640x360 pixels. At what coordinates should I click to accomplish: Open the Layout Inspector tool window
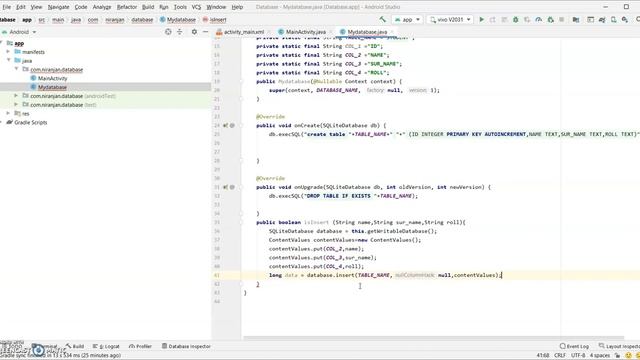619,346
